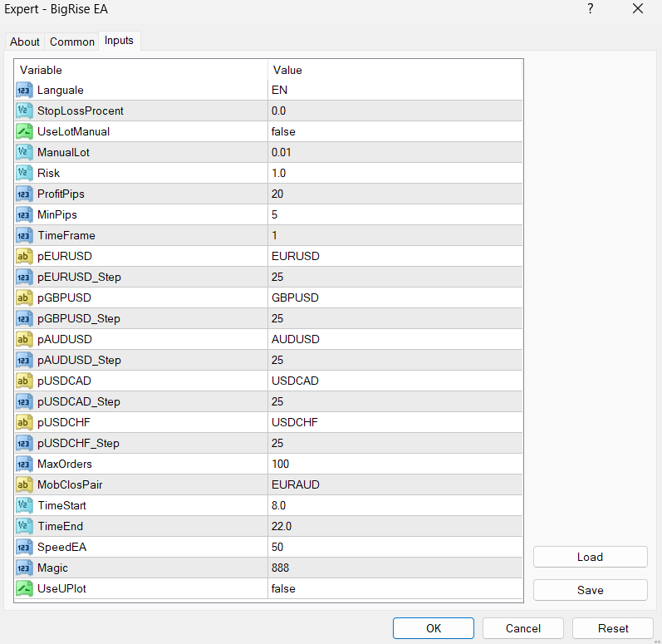Image resolution: width=662 pixels, height=644 pixels.
Task: Click the integer icon beside Magic
Action: click(24, 568)
